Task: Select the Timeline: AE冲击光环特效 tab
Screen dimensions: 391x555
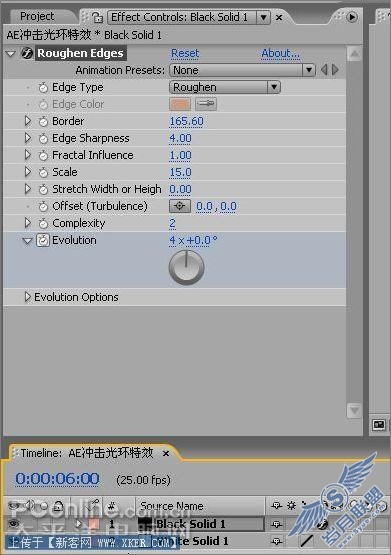Action: coord(87,453)
